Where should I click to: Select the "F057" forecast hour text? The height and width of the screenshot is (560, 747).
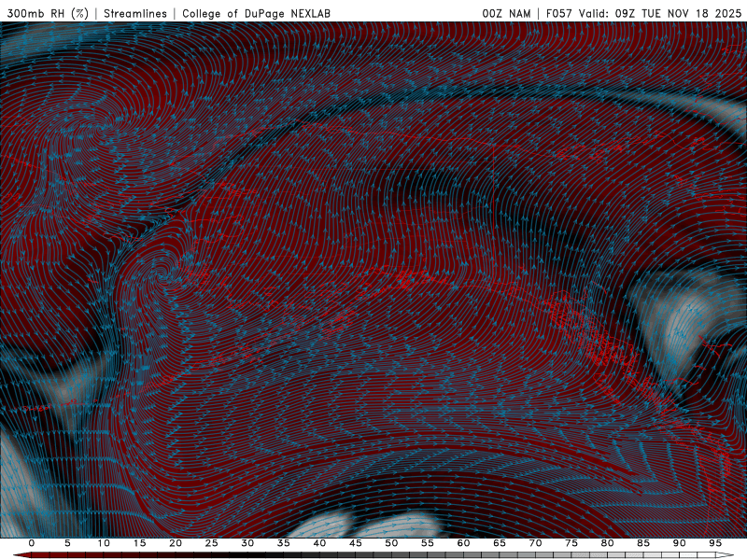[x=559, y=14]
